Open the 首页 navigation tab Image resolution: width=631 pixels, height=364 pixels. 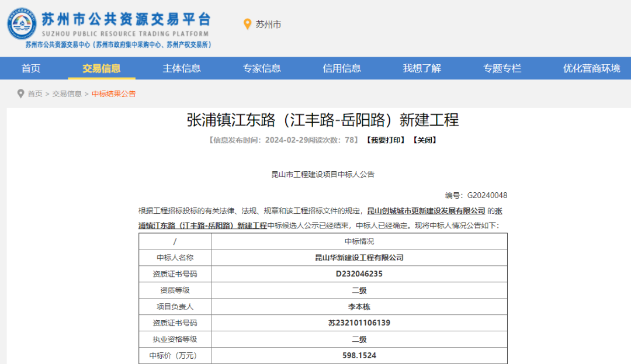tap(31, 68)
